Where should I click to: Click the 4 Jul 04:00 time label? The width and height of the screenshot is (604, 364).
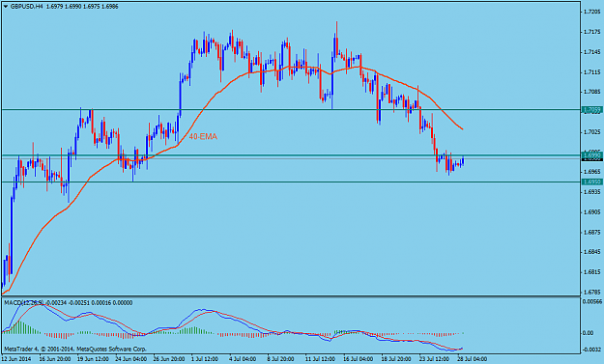click(243, 359)
